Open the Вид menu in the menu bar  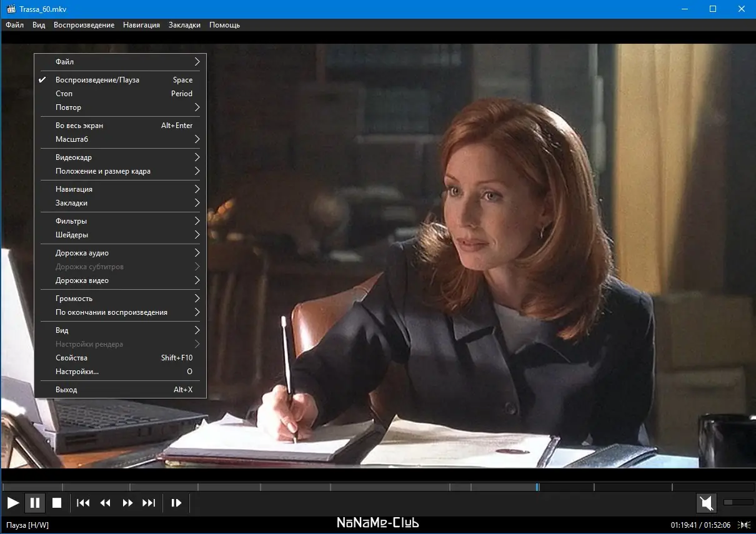[39, 25]
